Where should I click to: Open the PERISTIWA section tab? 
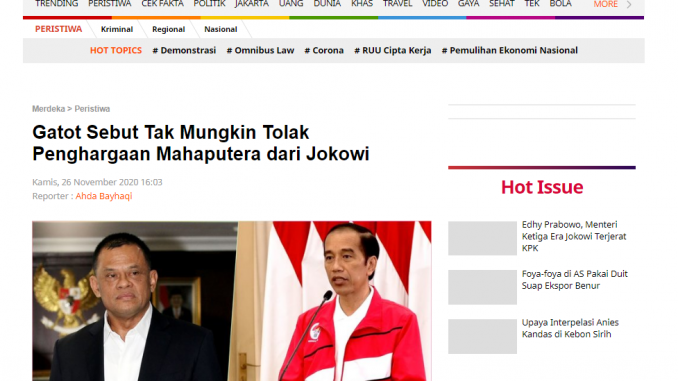(58, 29)
